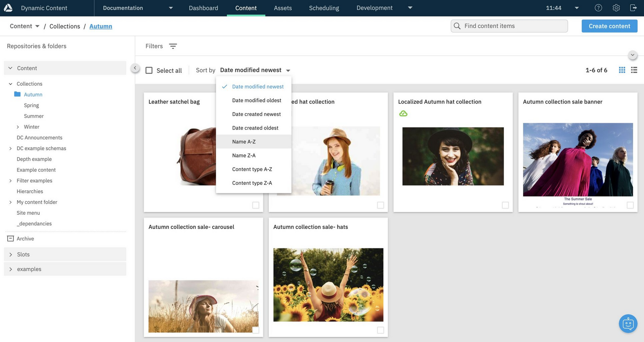Click the Amplience logo icon
The height and width of the screenshot is (342, 644).
[8, 8]
